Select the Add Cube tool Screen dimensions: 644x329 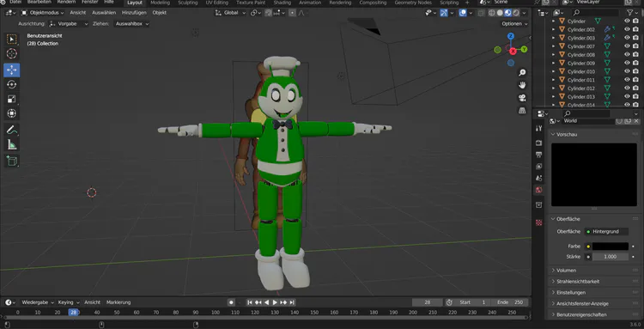click(x=11, y=161)
